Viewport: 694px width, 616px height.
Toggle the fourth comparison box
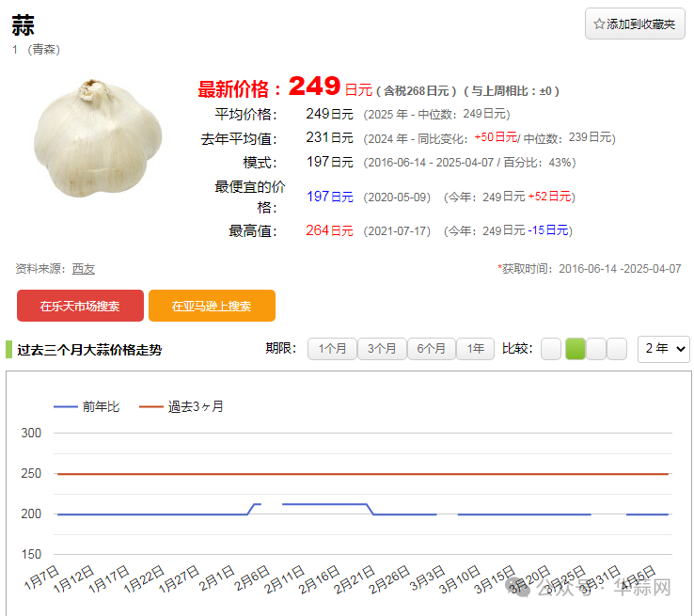pos(617,349)
